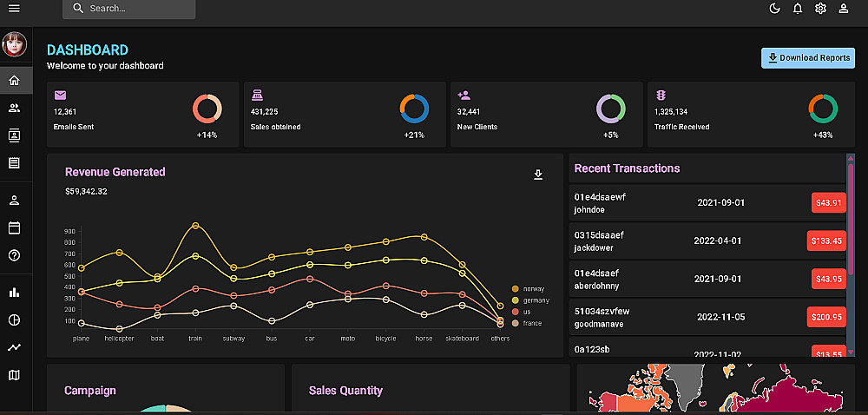The width and height of the screenshot is (868, 415).
Task: Focus the Search input field
Action: tap(129, 9)
